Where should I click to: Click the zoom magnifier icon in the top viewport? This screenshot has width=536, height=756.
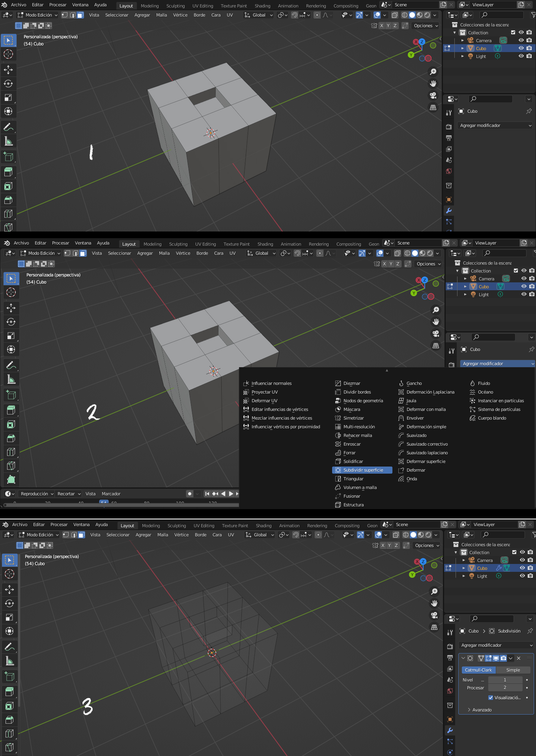pos(433,72)
